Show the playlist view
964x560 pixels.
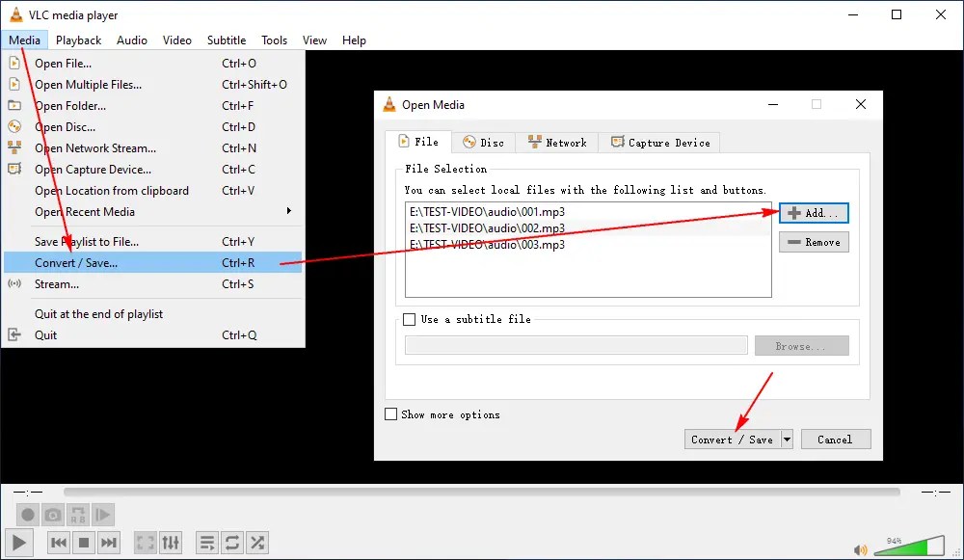click(x=206, y=542)
